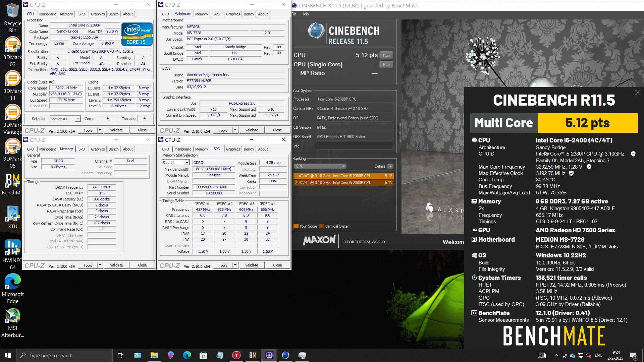
Task: Open File Explorer from the taskbar
Action: (x=154, y=355)
